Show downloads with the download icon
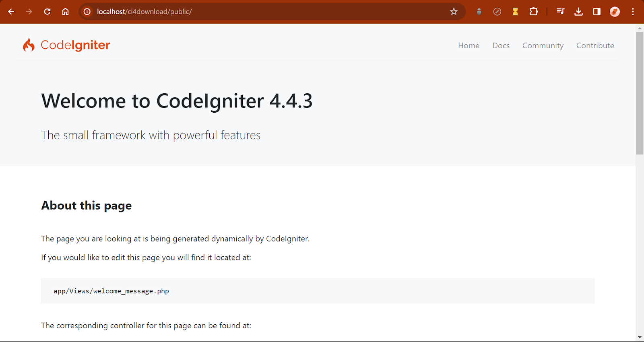This screenshot has width=644, height=342. pyautogui.click(x=578, y=12)
